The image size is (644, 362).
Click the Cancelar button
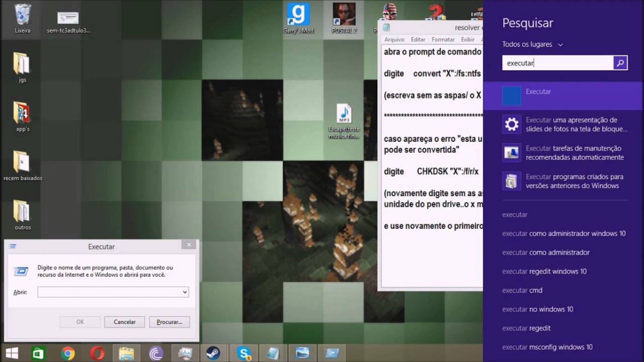pos(124,322)
